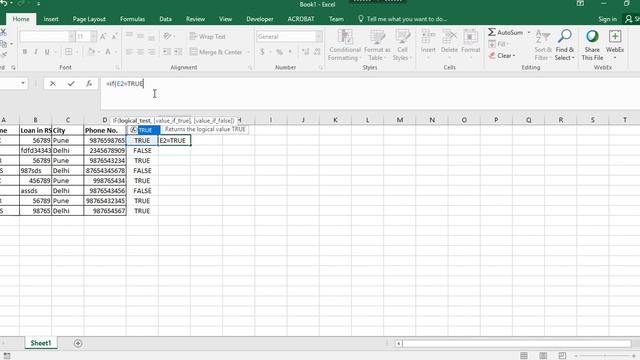Open Find & Select magnifier
The width and height of the screenshot is (640, 360).
click(565, 45)
